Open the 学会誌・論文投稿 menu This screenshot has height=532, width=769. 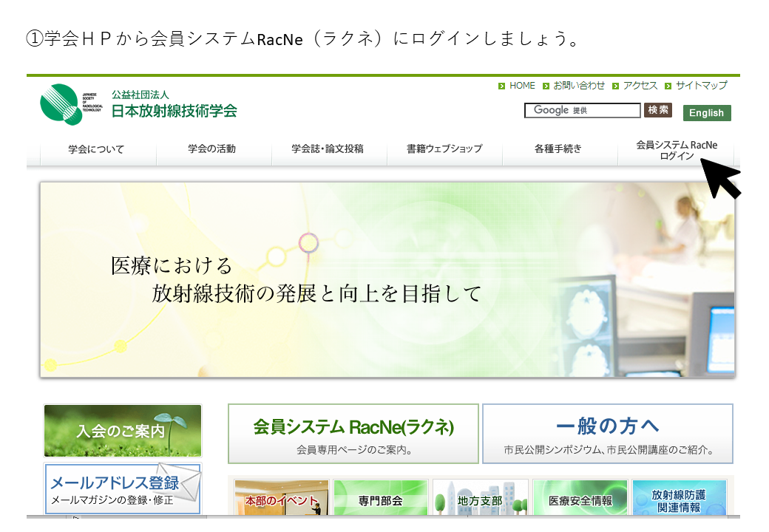coord(328,149)
